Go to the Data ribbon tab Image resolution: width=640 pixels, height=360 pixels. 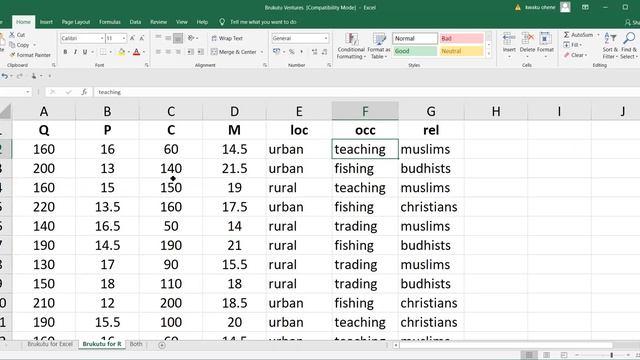tap(136, 22)
